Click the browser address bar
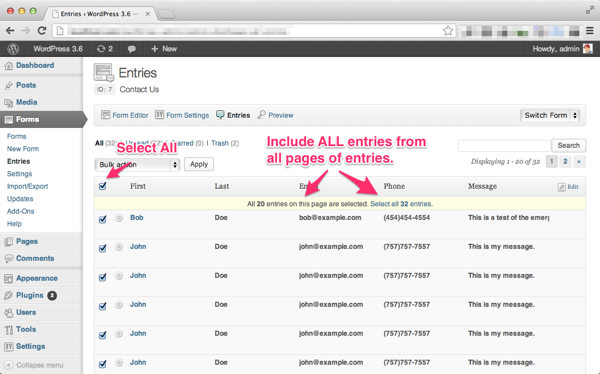Image resolution: width=600 pixels, height=374 pixels. (253, 31)
